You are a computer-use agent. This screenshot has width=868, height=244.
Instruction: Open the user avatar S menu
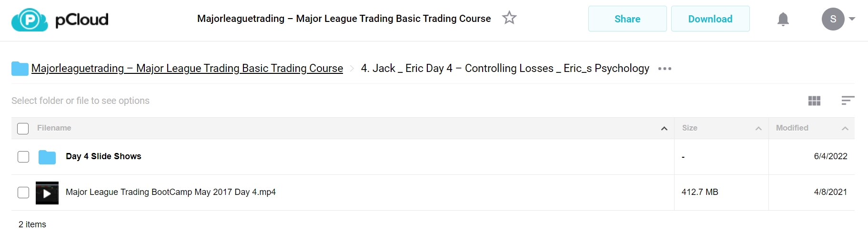point(833,19)
